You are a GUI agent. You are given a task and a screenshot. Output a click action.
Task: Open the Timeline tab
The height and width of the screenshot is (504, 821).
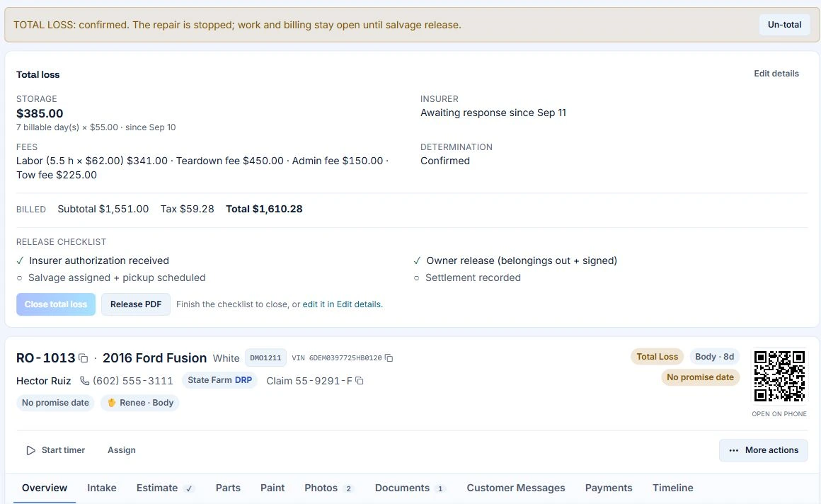pos(673,488)
